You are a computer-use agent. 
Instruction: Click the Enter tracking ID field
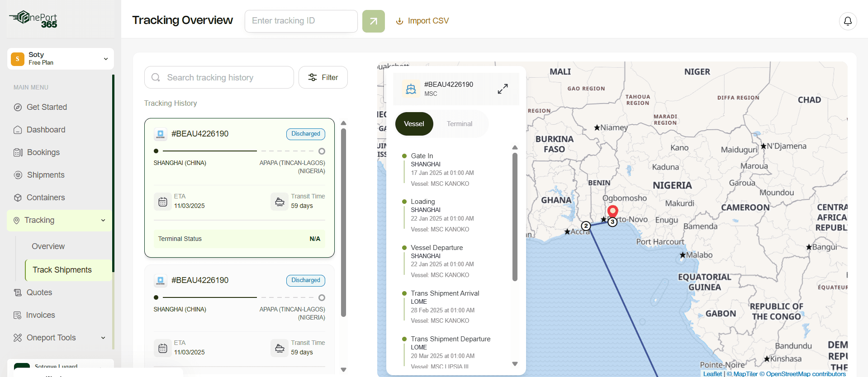(301, 21)
